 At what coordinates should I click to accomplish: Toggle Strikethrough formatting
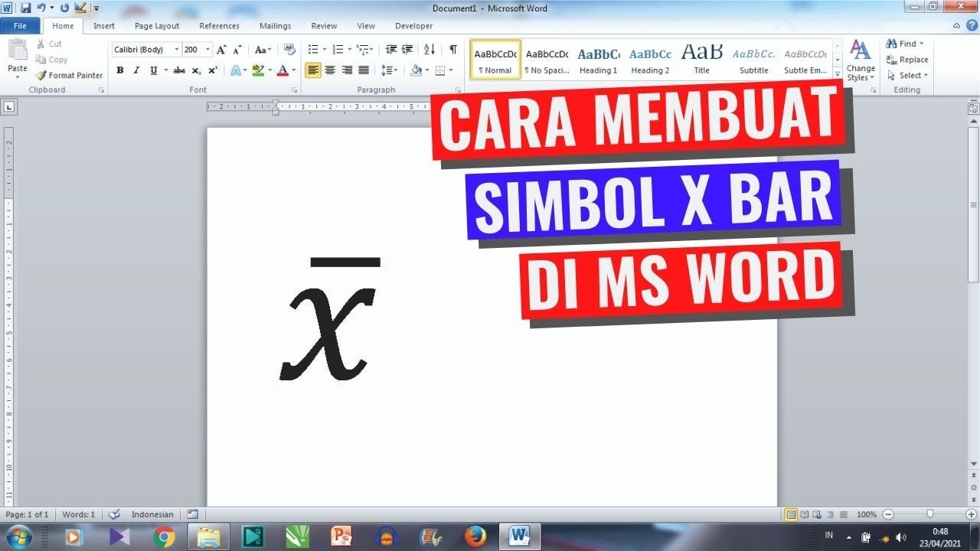pyautogui.click(x=179, y=70)
